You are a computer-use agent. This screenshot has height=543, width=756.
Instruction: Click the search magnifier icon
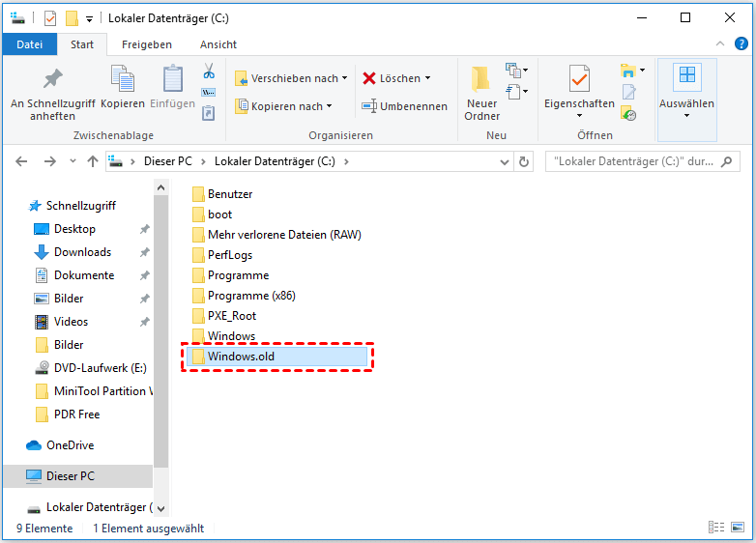click(x=726, y=162)
